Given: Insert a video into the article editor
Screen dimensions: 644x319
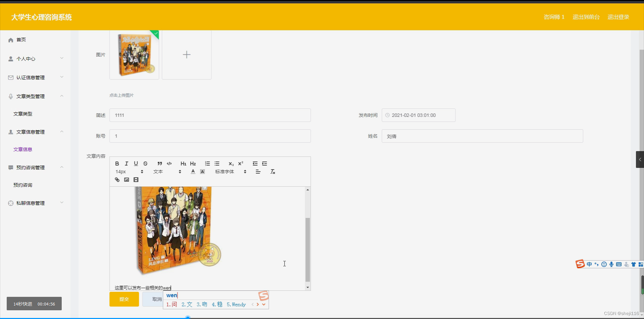Looking at the screenshot, I should click(136, 180).
